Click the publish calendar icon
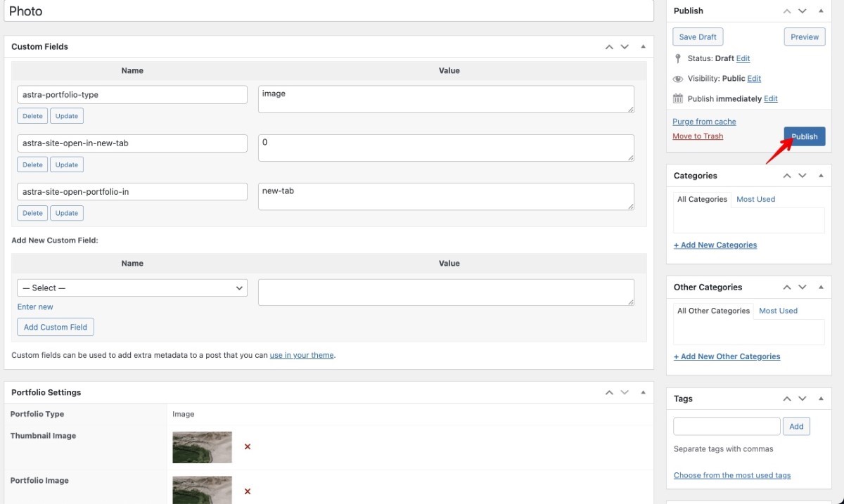Image resolution: width=844 pixels, height=504 pixels. pos(678,98)
